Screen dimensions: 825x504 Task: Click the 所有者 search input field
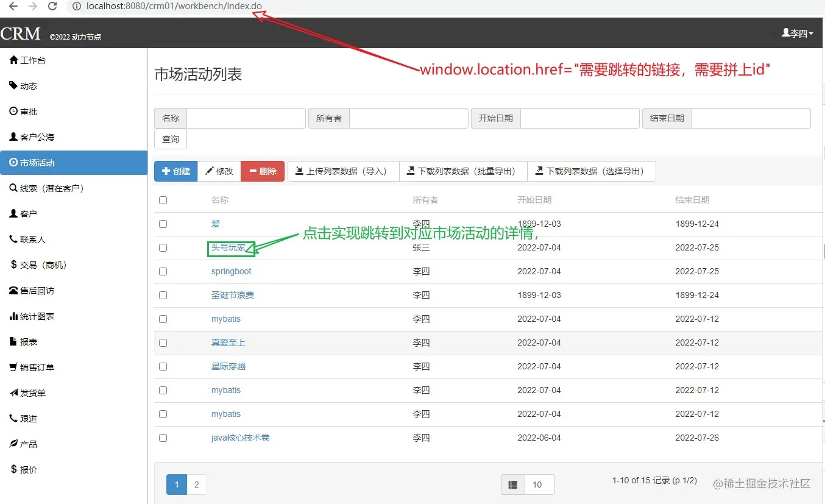click(409, 118)
